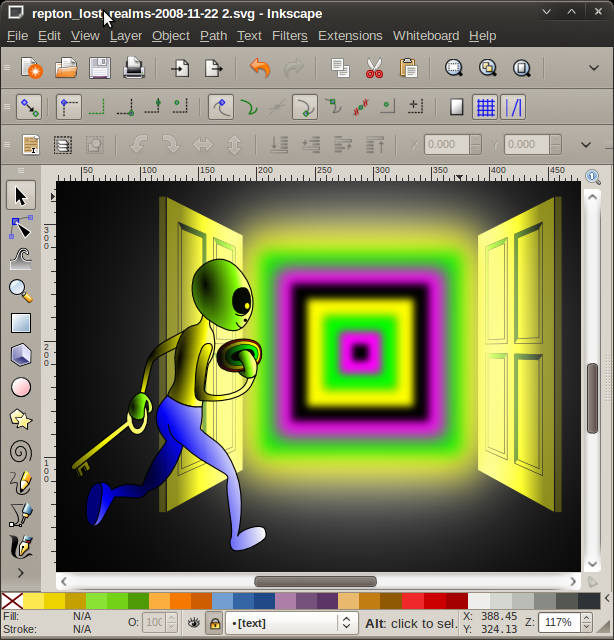Select all in all layers icon
The width and height of the screenshot is (614, 640).
click(63, 144)
